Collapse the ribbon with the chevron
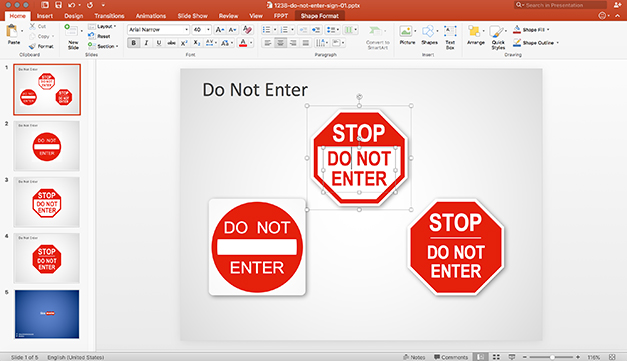Viewport: 627px width, 361px height. pyautogui.click(x=617, y=16)
